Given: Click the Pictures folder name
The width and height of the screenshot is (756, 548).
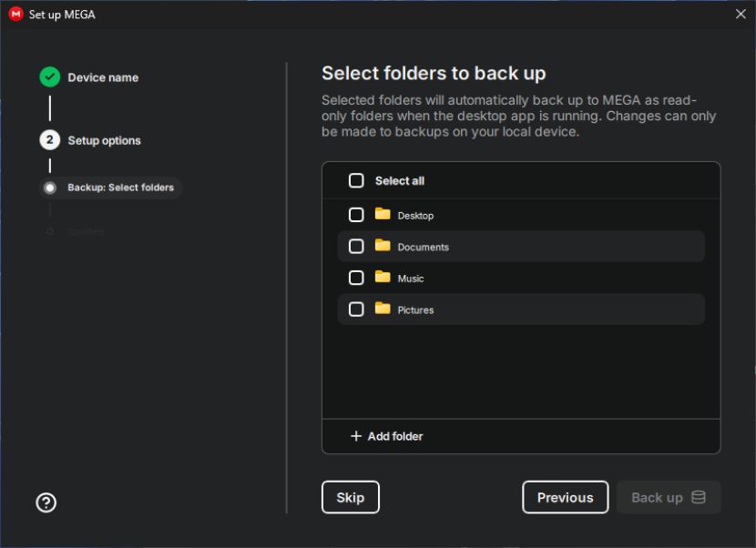Looking at the screenshot, I should [415, 310].
